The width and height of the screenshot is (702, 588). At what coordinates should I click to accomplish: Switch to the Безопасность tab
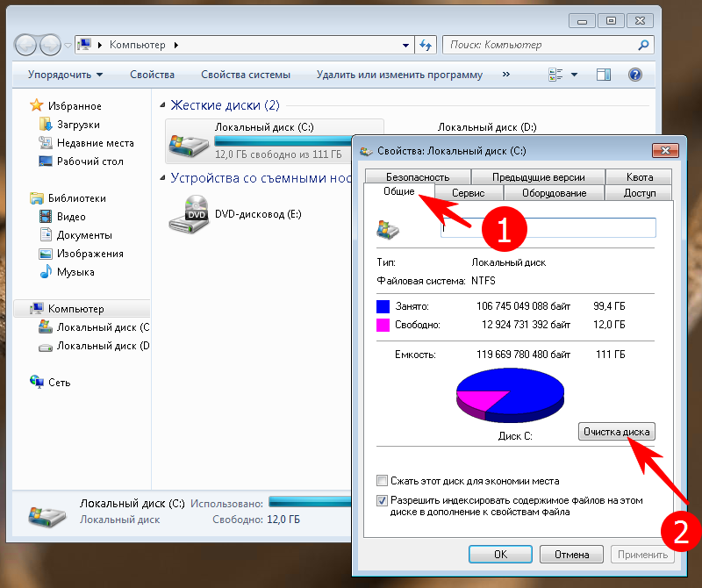pyautogui.click(x=418, y=177)
